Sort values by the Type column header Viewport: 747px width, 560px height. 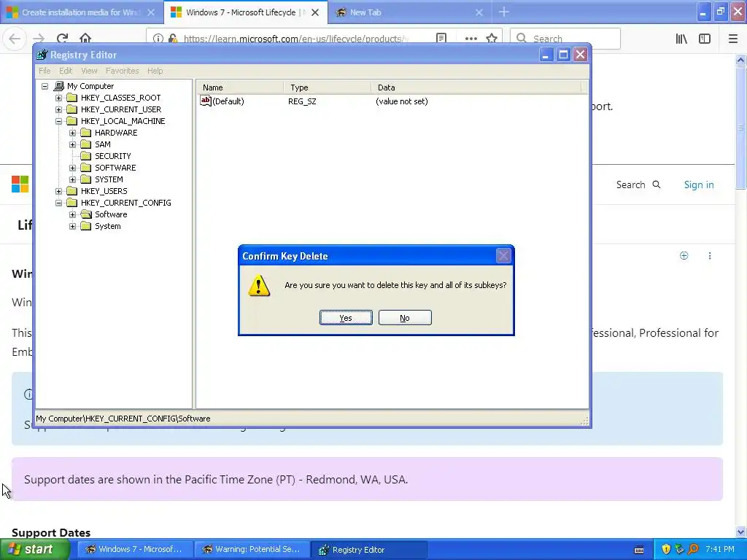[x=328, y=87]
